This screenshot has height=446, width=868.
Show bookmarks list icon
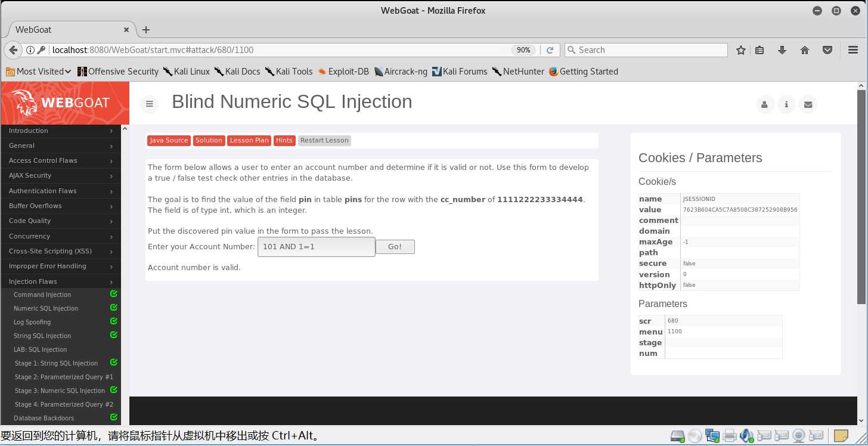(x=759, y=50)
